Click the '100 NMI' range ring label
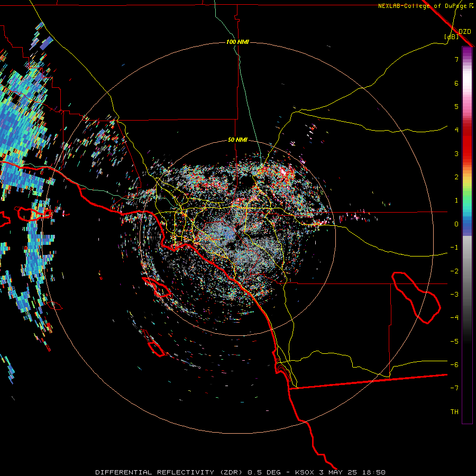476x476 pixels. point(237,42)
